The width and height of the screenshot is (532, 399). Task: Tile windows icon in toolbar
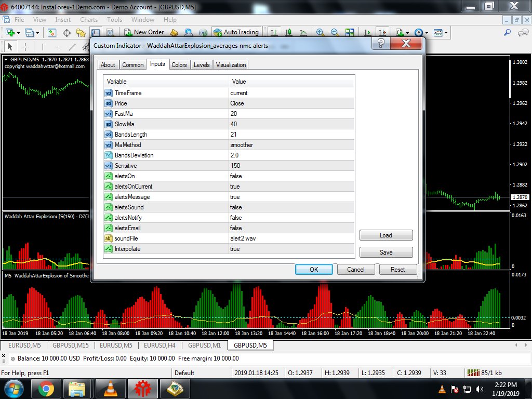coord(350,33)
